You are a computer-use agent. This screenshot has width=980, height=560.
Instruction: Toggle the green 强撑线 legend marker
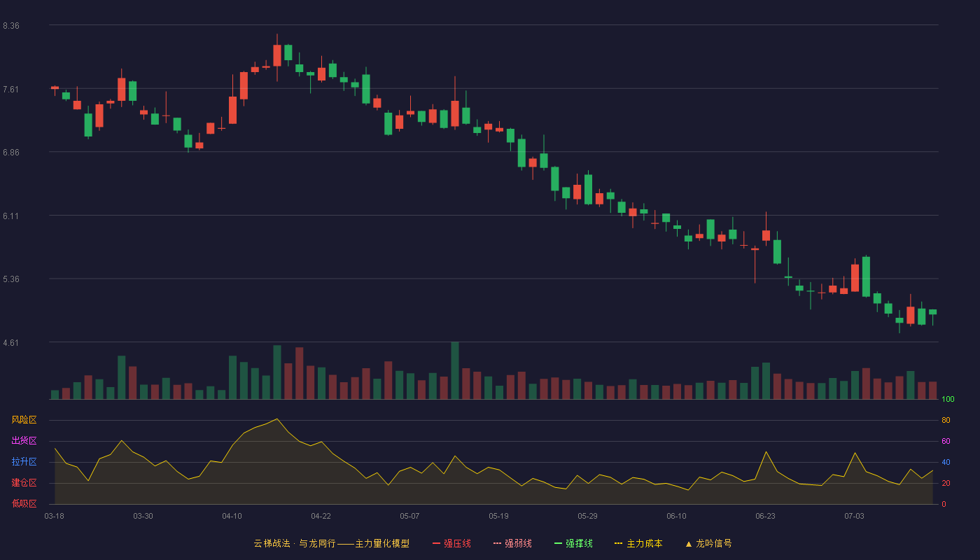559,543
